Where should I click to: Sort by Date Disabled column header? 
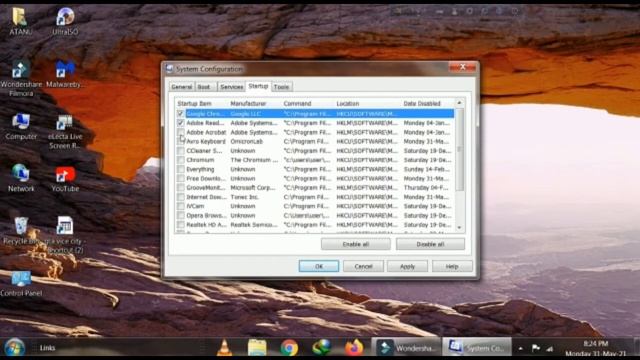(x=428, y=104)
